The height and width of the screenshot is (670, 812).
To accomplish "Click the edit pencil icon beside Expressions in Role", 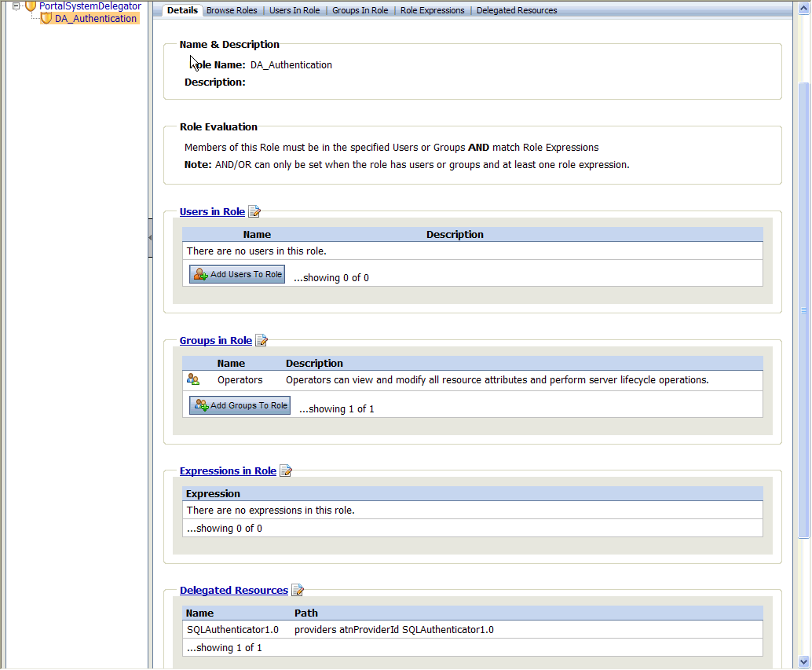I will [x=285, y=470].
